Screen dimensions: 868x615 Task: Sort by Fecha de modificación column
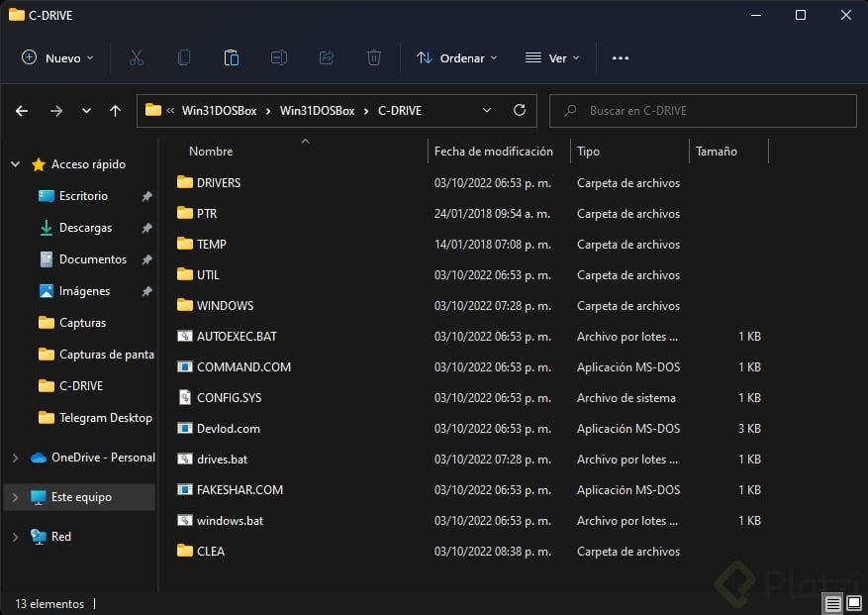point(493,152)
